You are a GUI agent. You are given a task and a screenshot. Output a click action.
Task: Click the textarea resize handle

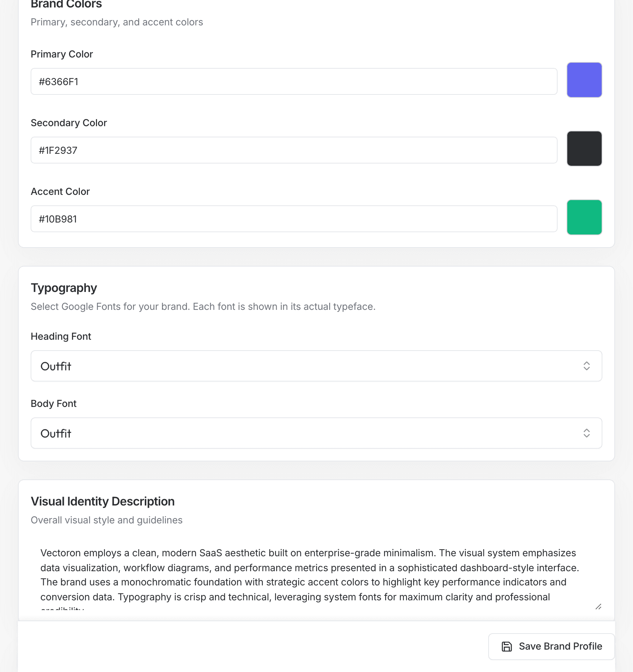[x=598, y=606]
